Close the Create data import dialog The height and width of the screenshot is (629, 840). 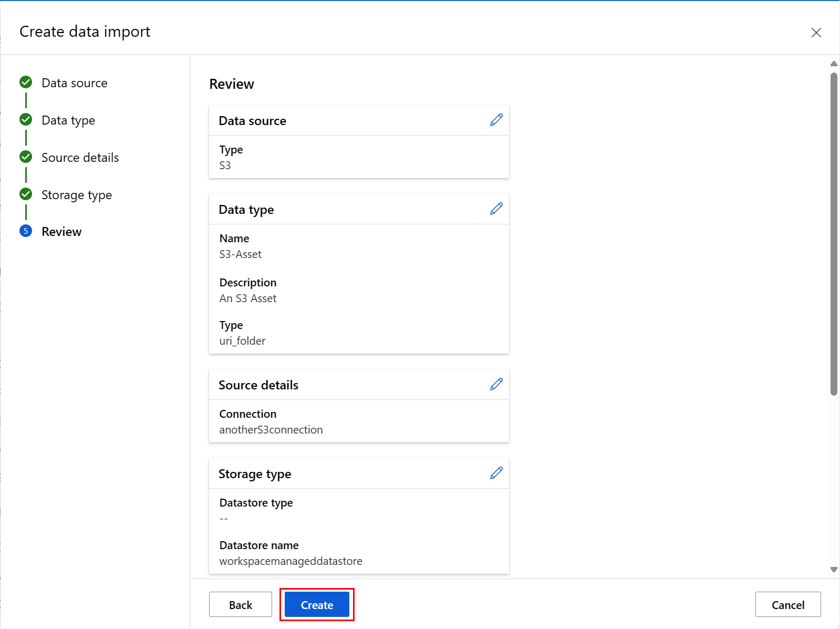pos(816,33)
